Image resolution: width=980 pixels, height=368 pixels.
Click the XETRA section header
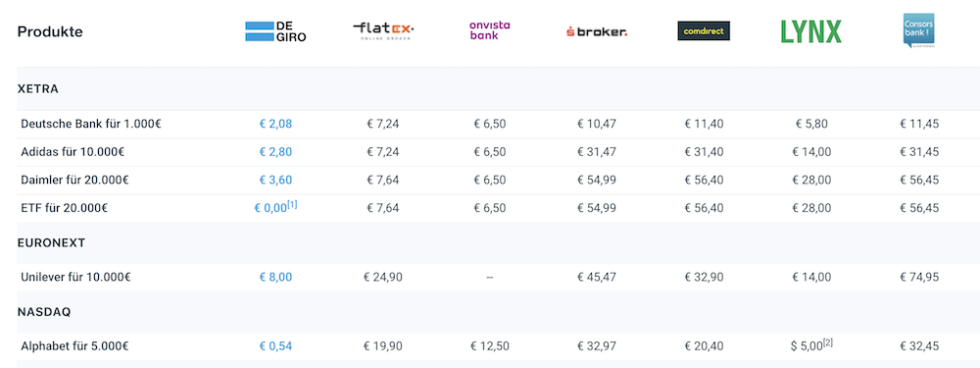point(38,89)
